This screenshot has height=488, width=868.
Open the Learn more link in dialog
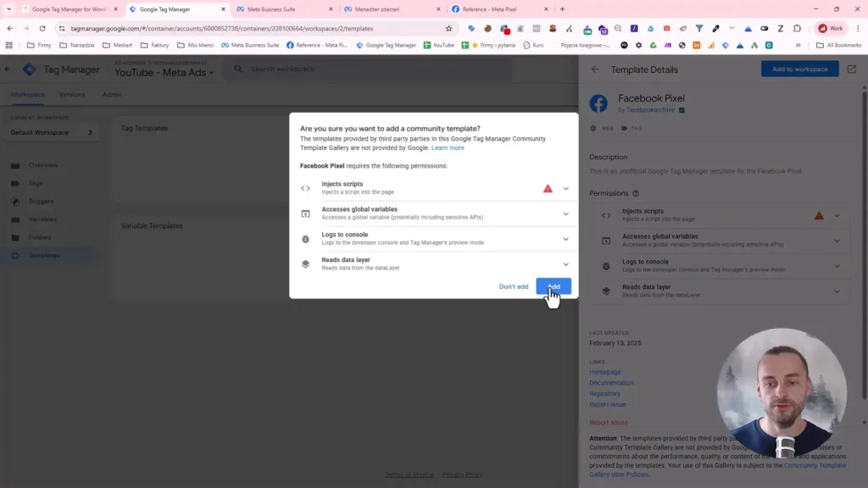click(x=448, y=147)
